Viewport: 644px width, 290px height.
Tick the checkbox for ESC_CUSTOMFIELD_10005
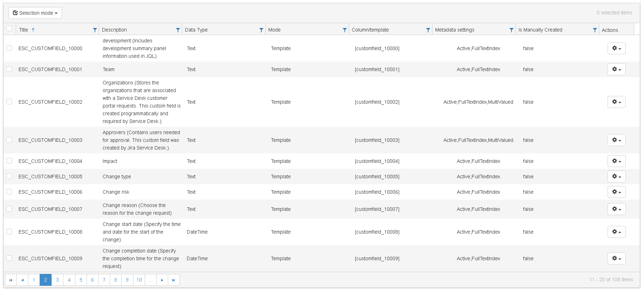[x=9, y=177]
